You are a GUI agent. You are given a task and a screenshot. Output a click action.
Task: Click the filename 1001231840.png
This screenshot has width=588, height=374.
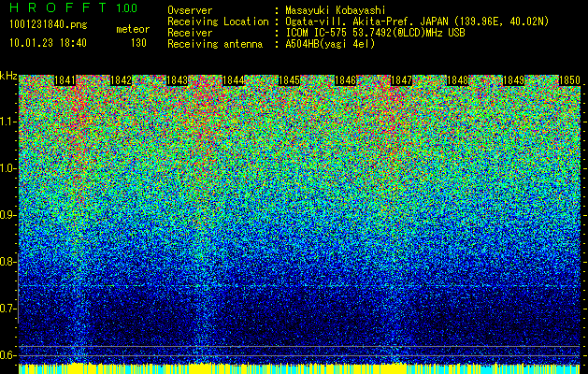tap(49, 24)
